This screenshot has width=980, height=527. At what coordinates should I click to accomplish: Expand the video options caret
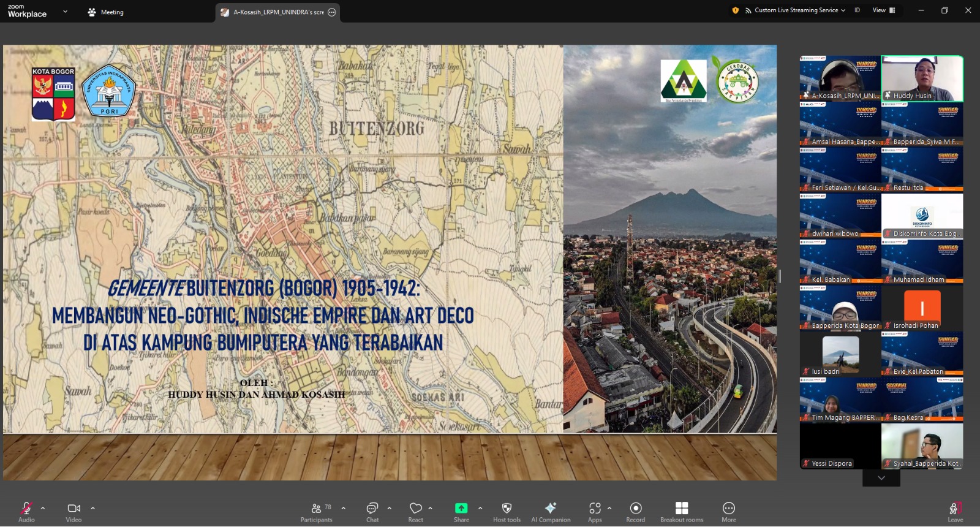pyautogui.click(x=93, y=508)
